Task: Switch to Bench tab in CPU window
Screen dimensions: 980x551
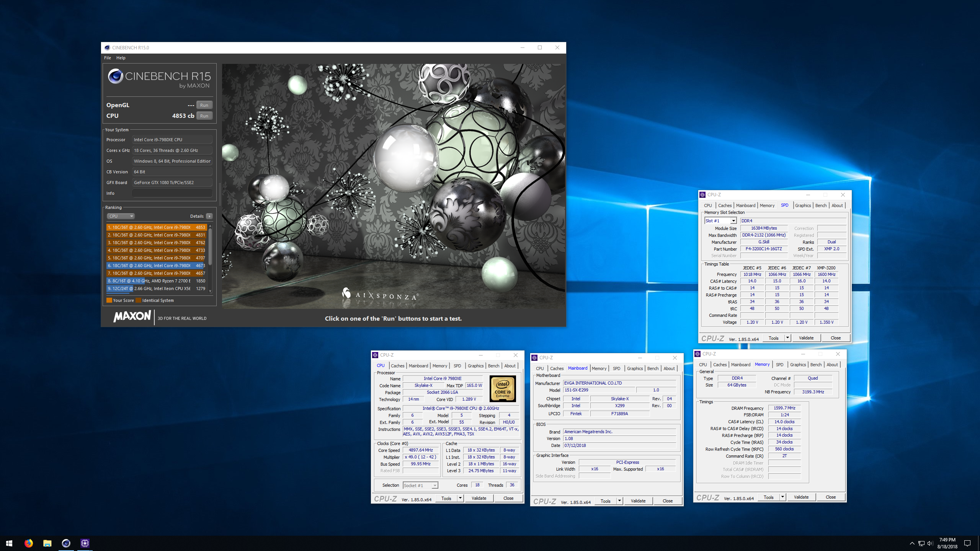Action: point(493,366)
